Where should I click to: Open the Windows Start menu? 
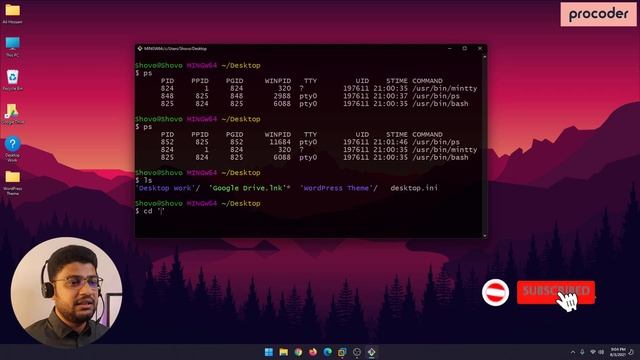[269, 352]
